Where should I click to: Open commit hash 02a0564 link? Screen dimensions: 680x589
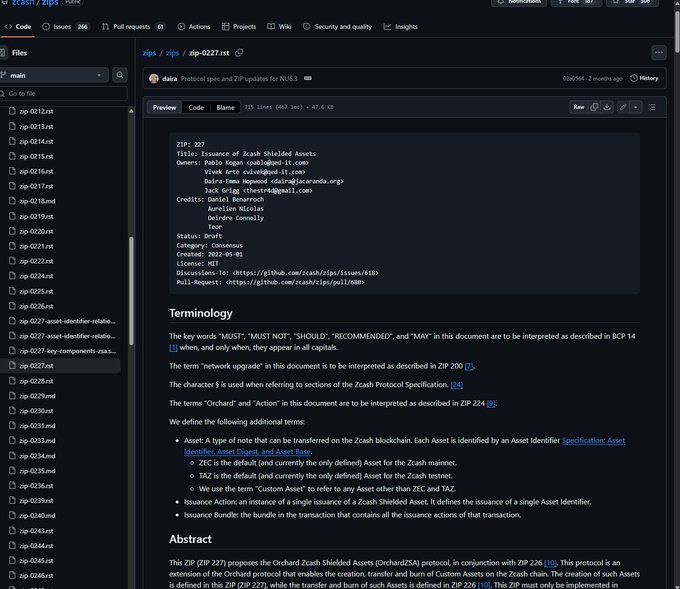(573, 79)
